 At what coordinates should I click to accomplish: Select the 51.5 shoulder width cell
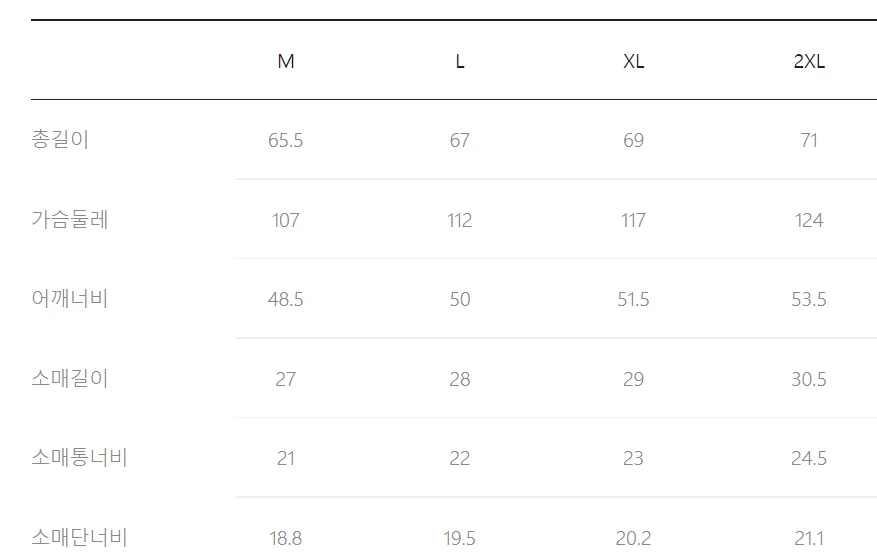pos(634,299)
